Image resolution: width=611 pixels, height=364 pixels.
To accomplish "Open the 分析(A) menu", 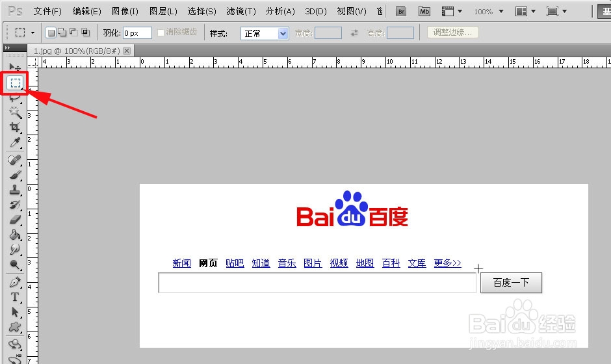I will pyautogui.click(x=281, y=11).
